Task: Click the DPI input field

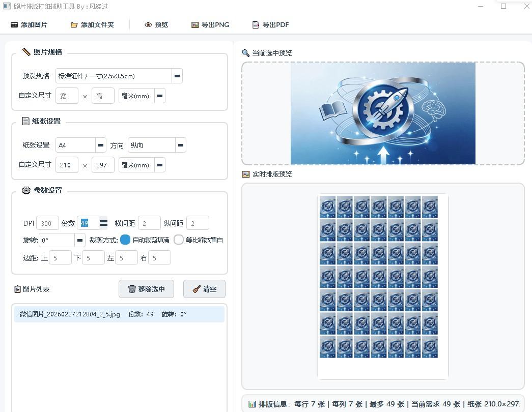Action: (x=47, y=223)
